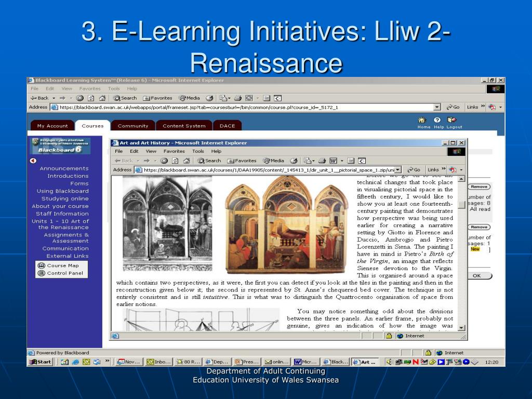Click Home icon in the Blackboard Learning System toolbar
Viewport: 532px width, 399px height.
coord(102,98)
